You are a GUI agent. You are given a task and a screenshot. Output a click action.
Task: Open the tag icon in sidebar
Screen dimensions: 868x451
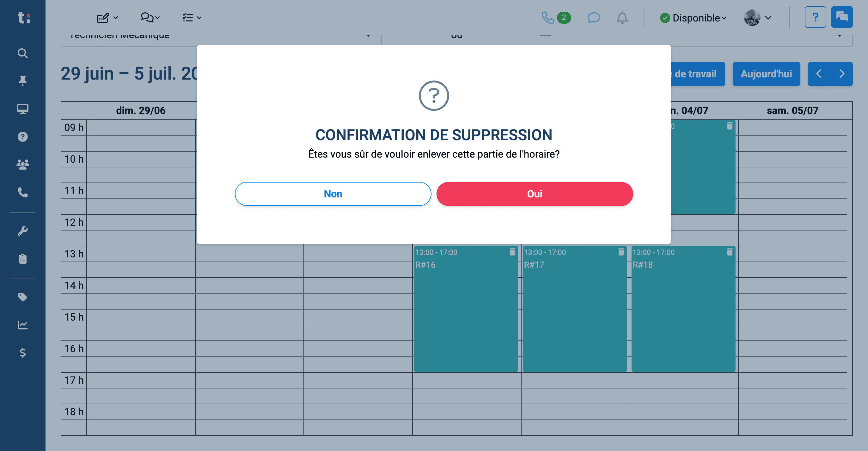point(22,297)
